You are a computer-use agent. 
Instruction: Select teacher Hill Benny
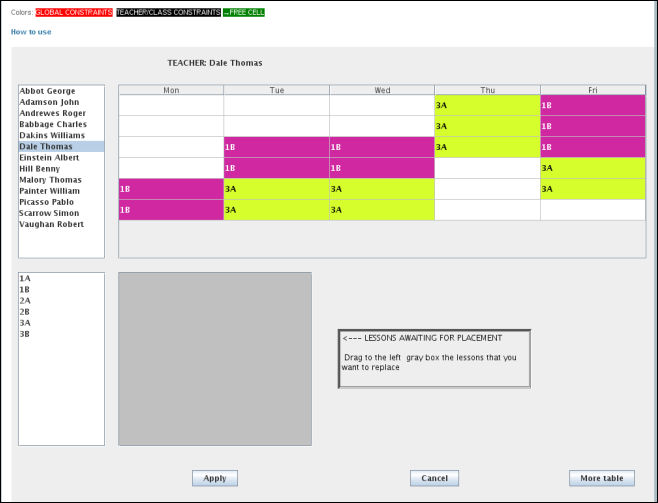(x=61, y=169)
